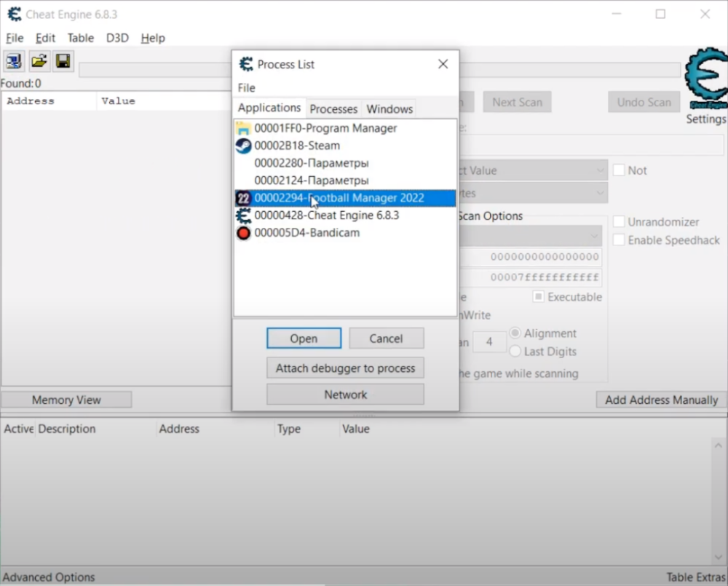The height and width of the screenshot is (586, 728).
Task: Switch to the Processes tab
Action: (x=333, y=109)
